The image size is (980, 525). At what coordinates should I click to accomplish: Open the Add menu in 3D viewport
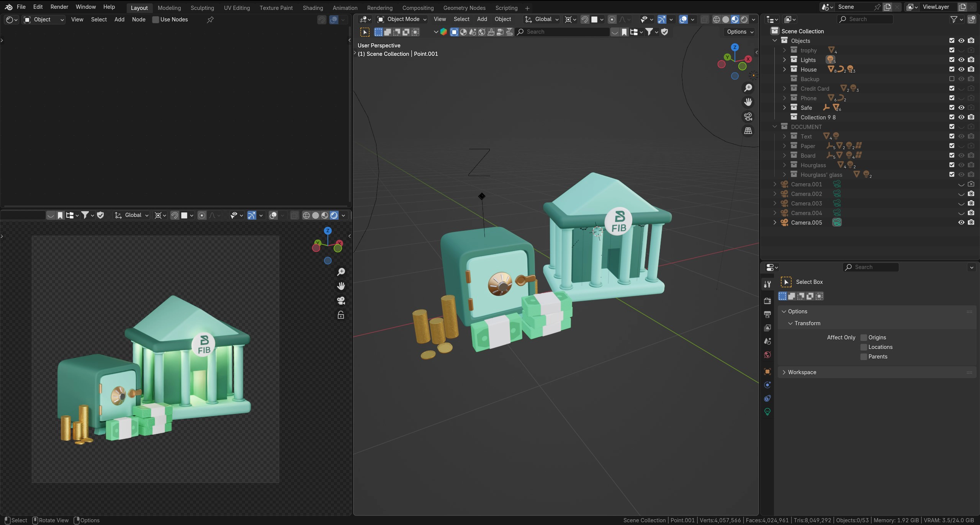point(482,19)
